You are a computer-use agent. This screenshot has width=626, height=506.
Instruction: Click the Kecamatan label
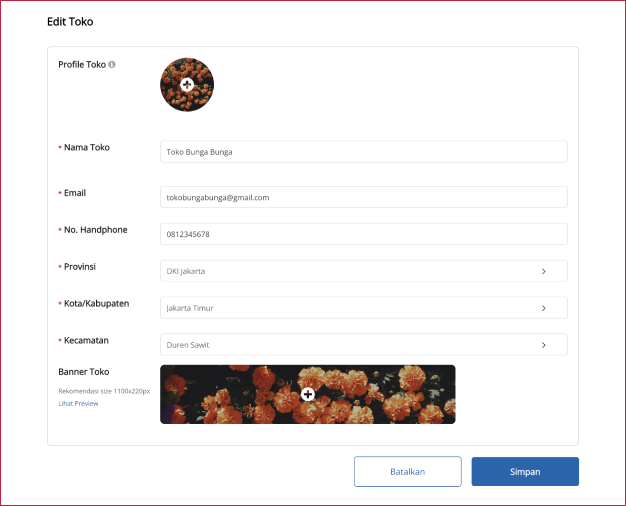(86, 340)
